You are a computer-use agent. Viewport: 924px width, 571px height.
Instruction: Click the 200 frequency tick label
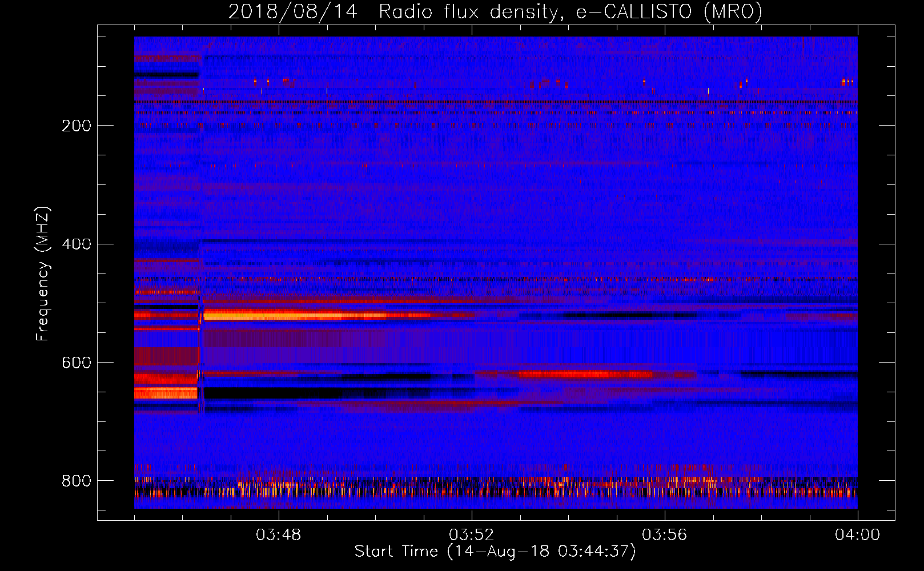77,126
